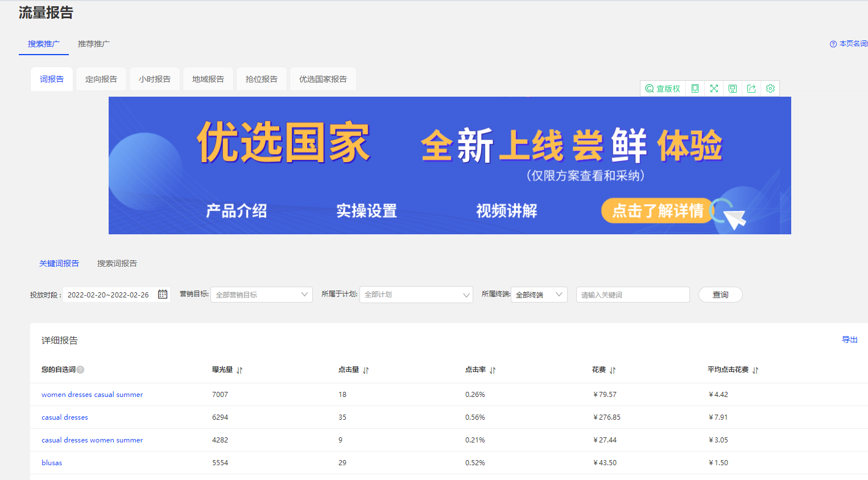Screen dimensions: 868x480
Task: Open the 地域报告 tab
Action: point(208,79)
